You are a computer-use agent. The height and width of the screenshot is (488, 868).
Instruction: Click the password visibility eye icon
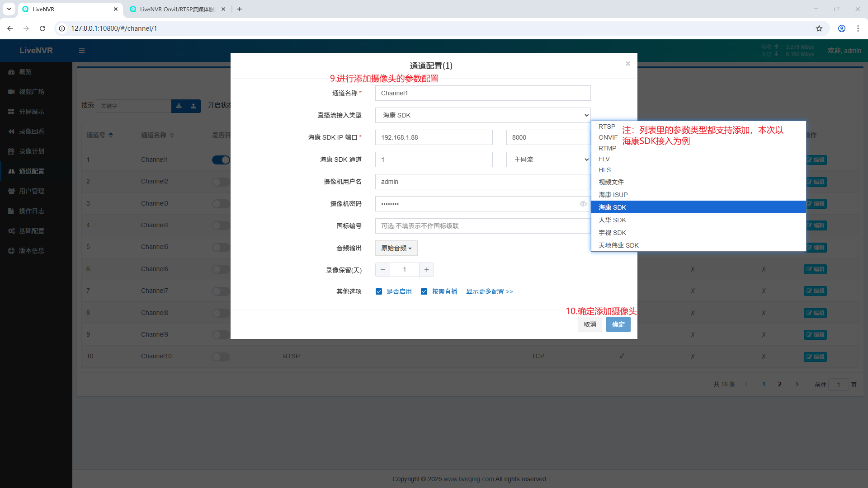583,204
